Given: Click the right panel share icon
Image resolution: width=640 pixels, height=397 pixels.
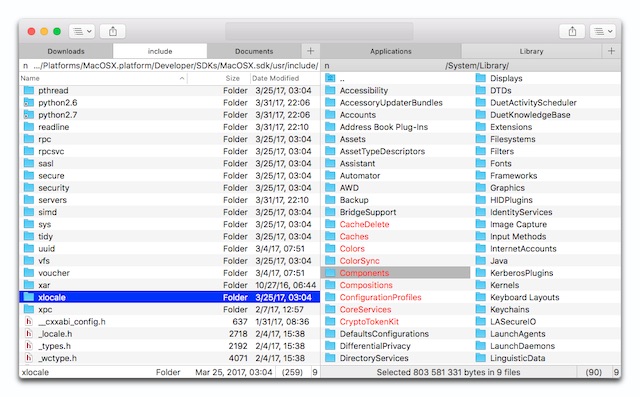Looking at the screenshot, I should (572, 31).
